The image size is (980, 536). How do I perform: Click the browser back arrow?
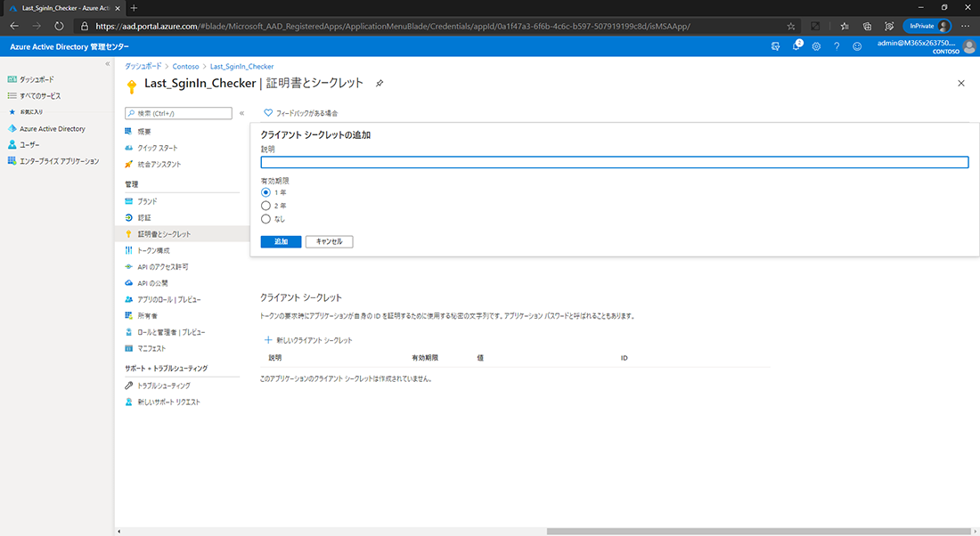point(14,26)
